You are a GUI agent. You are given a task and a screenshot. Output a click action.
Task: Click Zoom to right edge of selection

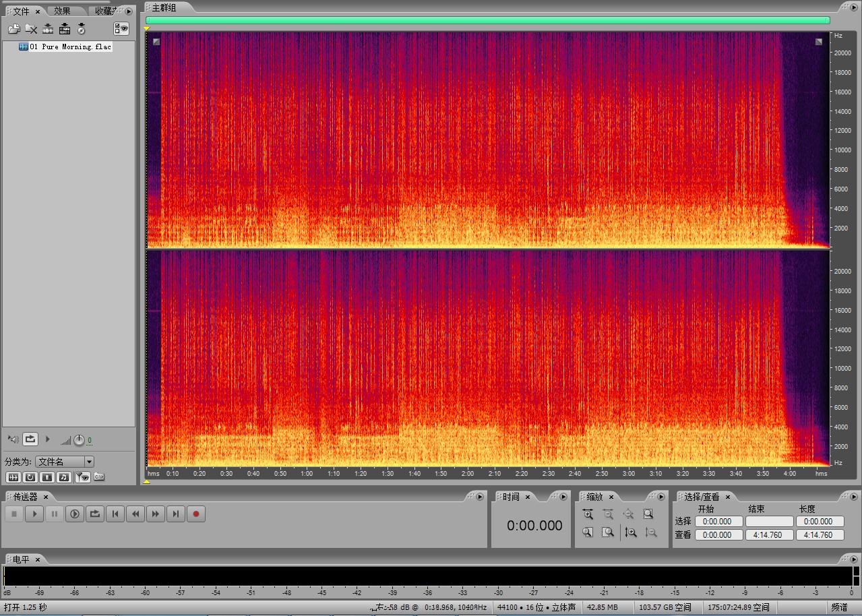point(608,532)
